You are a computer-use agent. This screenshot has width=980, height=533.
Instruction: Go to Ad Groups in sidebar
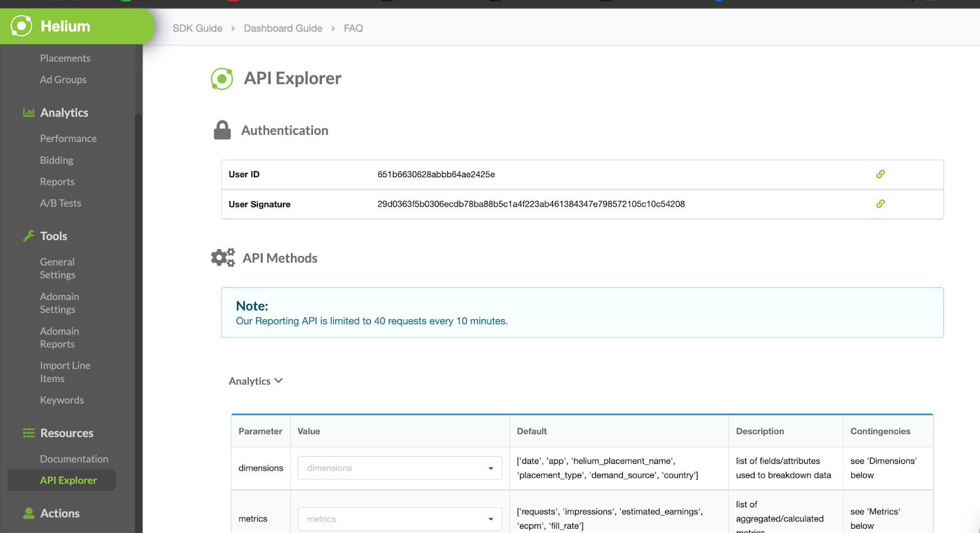pos(63,80)
